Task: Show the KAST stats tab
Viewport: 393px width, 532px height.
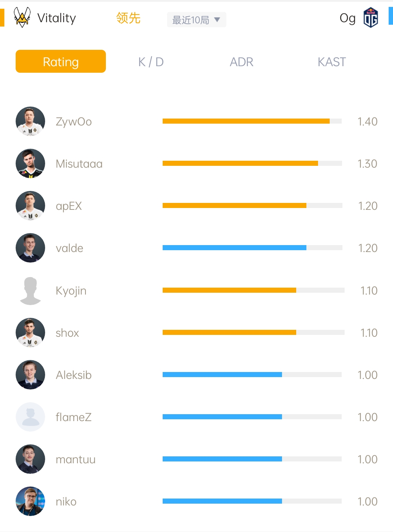Action: pyautogui.click(x=332, y=62)
